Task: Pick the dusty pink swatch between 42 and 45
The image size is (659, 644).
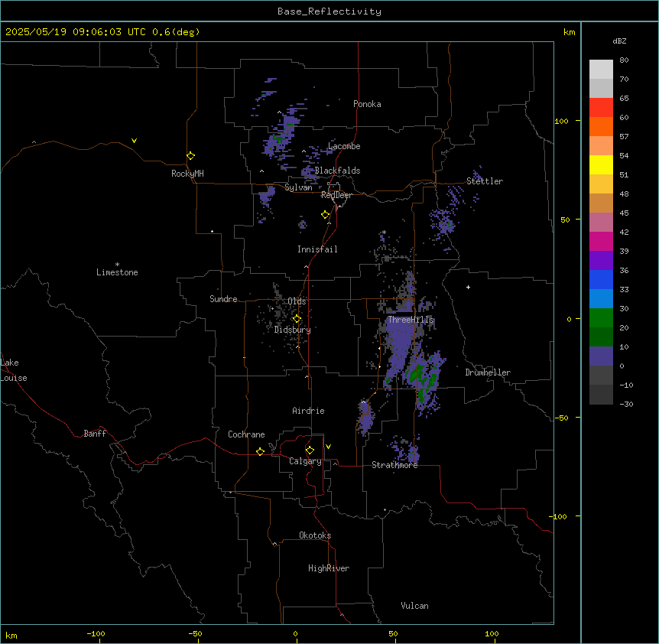Action: pyautogui.click(x=601, y=222)
